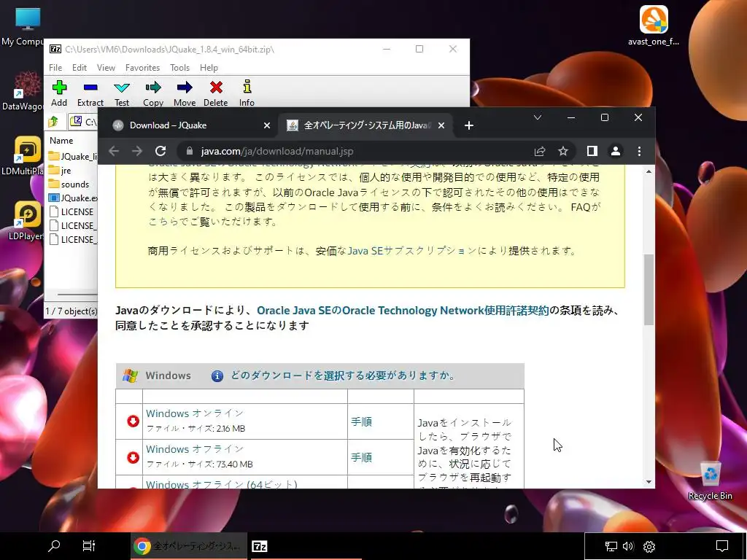Open 手順 instructions for Windows オフライン
The height and width of the screenshot is (560, 747).
point(361,457)
